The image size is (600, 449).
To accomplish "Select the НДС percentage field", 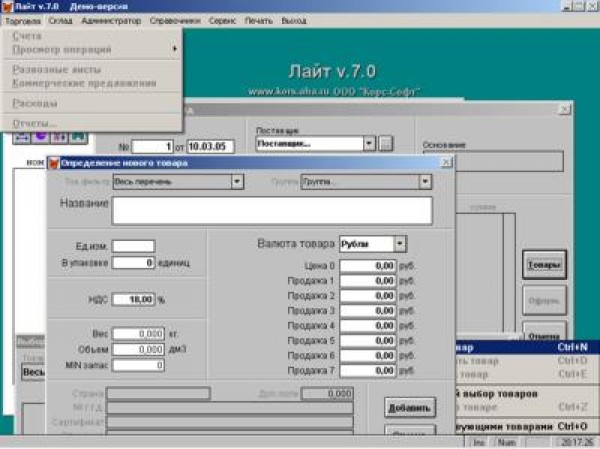I will coord(133,299).
